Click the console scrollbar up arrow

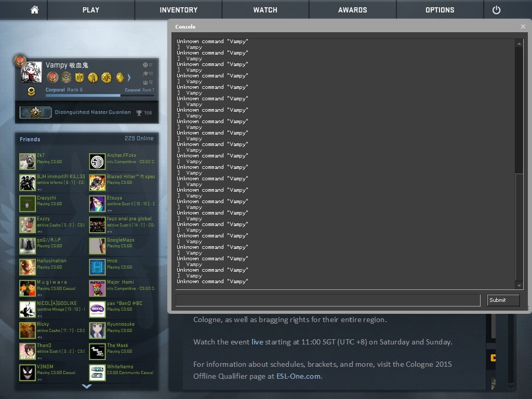coord(519,44)
